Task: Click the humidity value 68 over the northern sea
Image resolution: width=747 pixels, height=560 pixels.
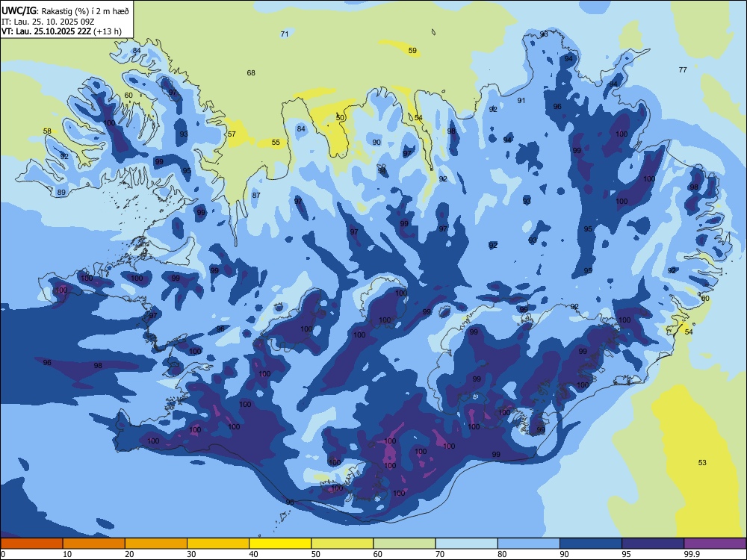Action: pos(251,73)
